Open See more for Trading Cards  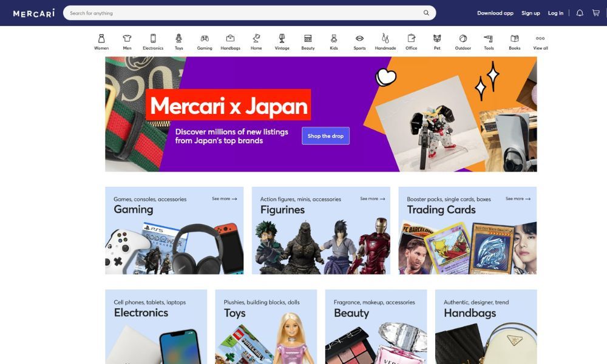coord(518,198)
